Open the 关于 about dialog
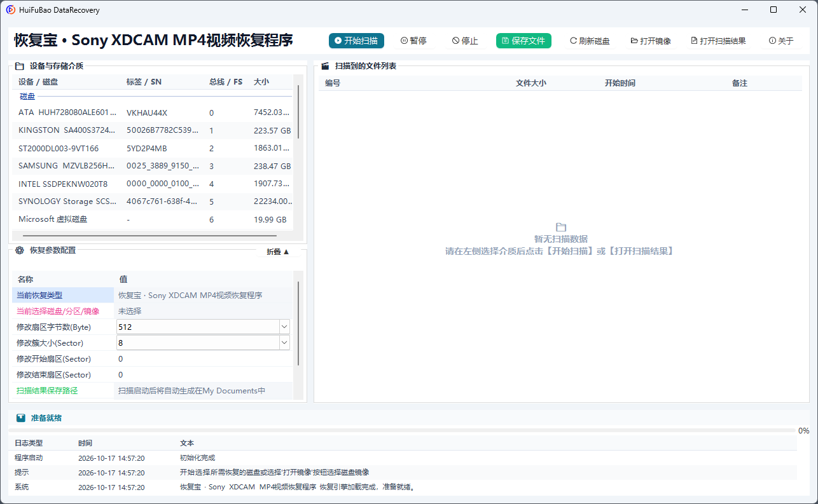This screenshot has height=504, width=818. click(x=781, y=41)
